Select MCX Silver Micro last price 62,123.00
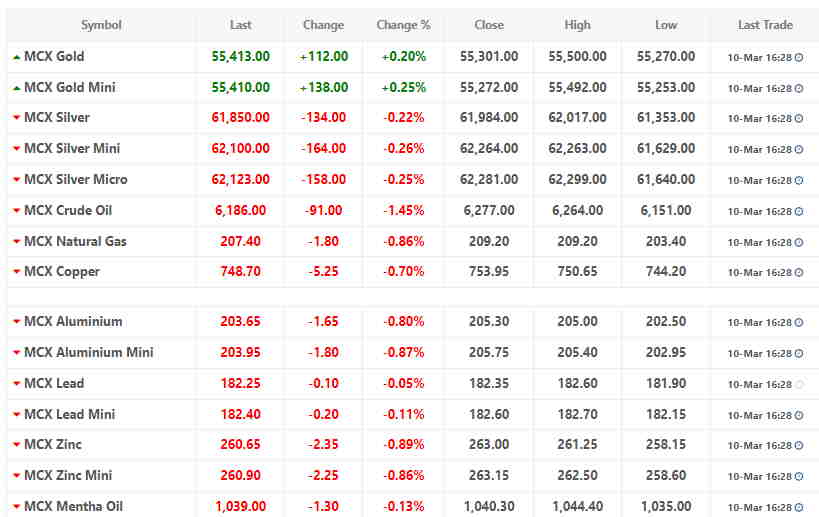This screenshot has width=819, height=517. (240, 179)
